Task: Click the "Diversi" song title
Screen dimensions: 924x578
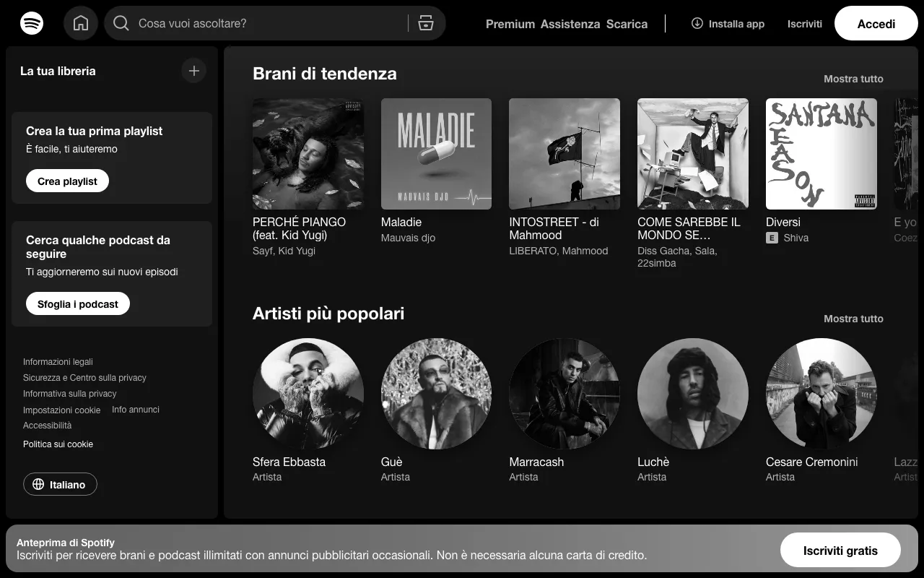Action: 783,222
